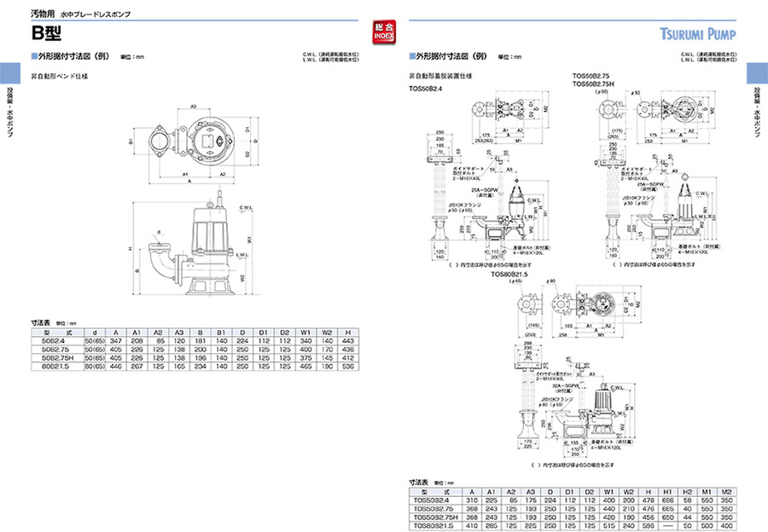This screenshot has width=768, height=532.
Task: Click the red 総合 INDEX button
Action: click(383, 33)
